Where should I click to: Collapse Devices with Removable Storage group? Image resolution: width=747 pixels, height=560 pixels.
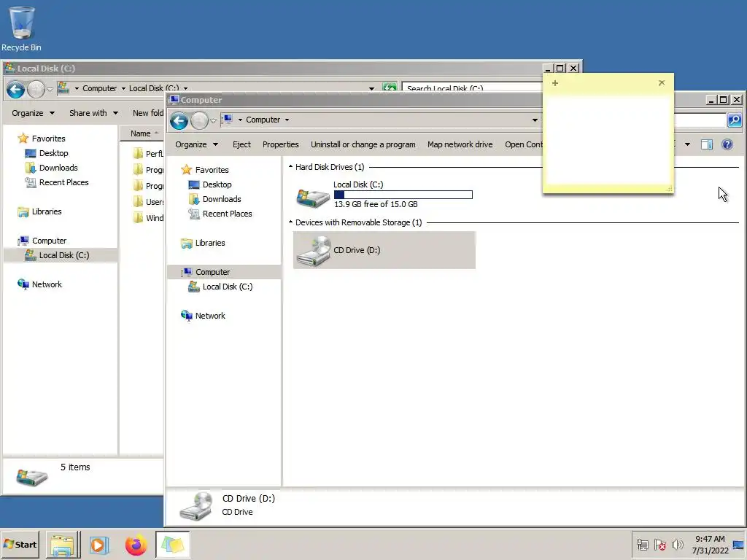290,222
